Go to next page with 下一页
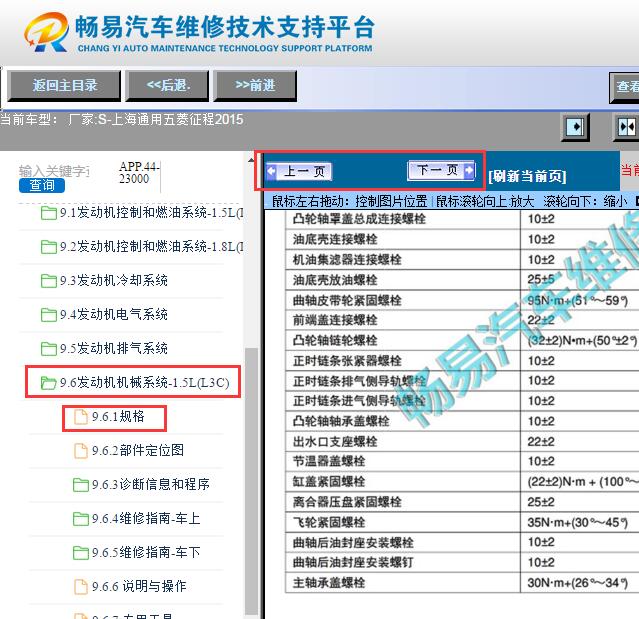 coord(441,170)
